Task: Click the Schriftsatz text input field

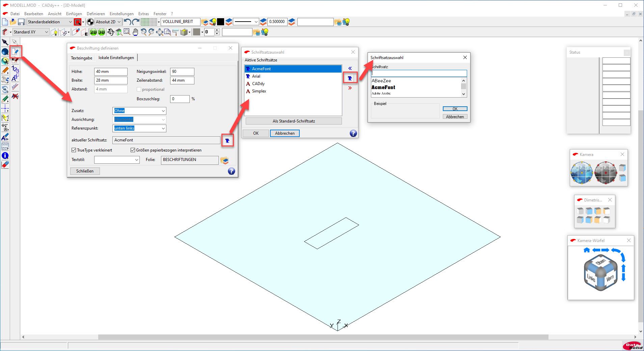Action: tap(419, 73)
